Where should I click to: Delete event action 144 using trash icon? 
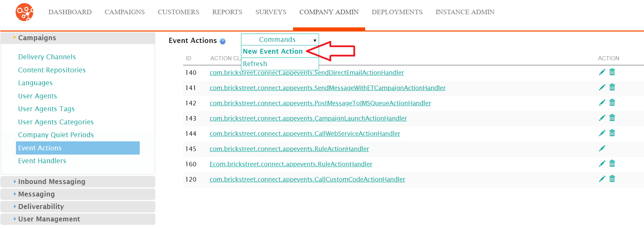point(612,133)
